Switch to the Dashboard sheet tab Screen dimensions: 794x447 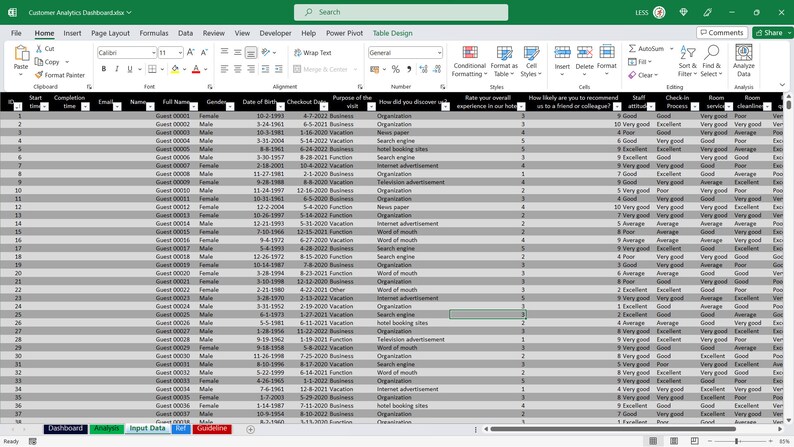point(65,429)
